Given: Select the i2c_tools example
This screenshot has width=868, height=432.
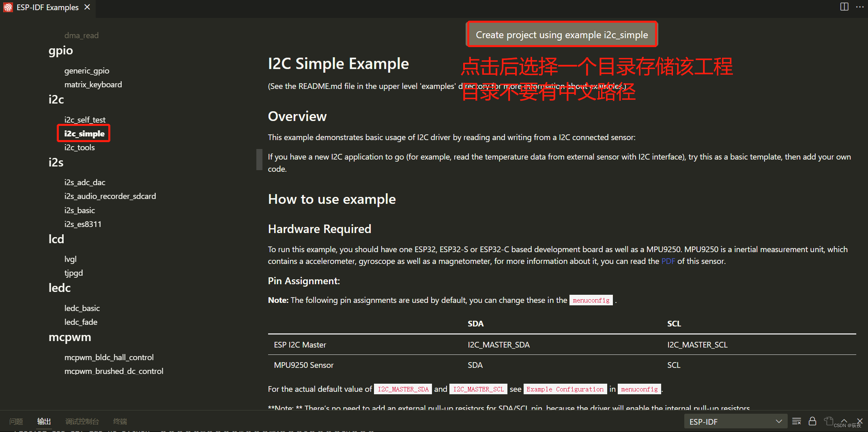Looking at the screenshot, I should [79, 147].
